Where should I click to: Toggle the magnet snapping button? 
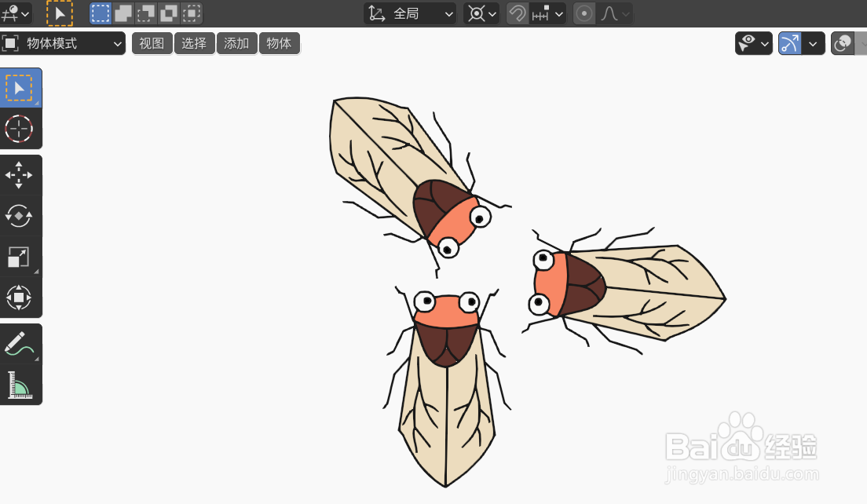[518, 13]
